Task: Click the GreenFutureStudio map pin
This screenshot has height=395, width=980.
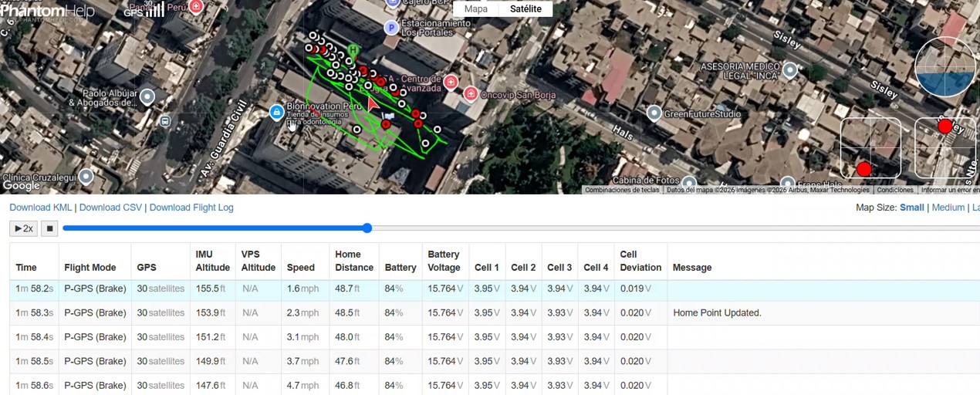Action: coord(654,113)
